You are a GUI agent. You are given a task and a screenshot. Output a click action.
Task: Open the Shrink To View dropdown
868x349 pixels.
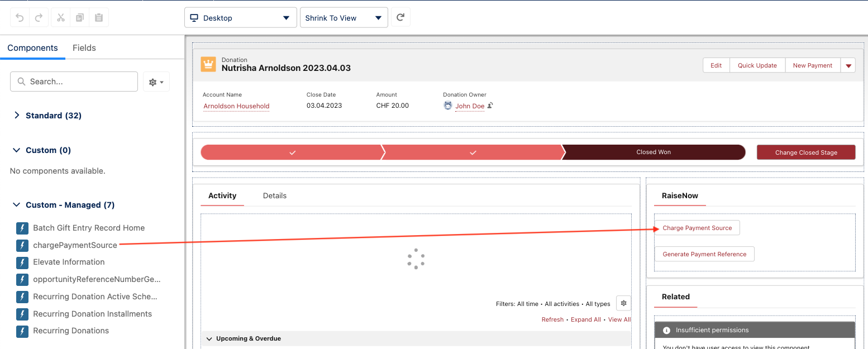pyautogui.click(x=344, y=18)
